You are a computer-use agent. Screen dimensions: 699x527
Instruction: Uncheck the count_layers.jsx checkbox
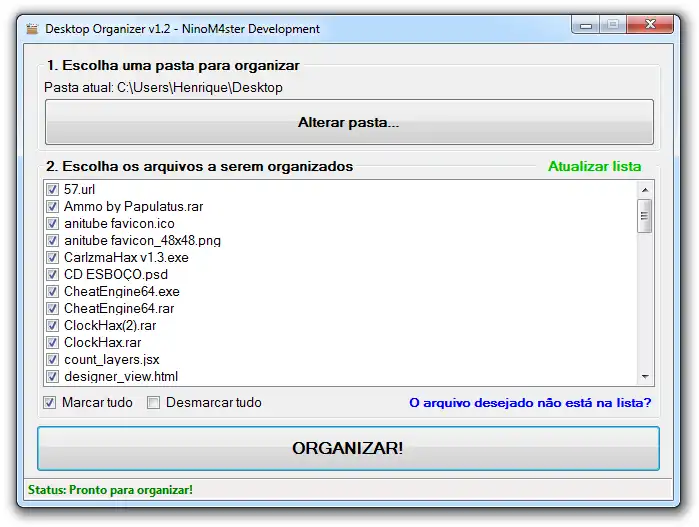coord(52,359)
